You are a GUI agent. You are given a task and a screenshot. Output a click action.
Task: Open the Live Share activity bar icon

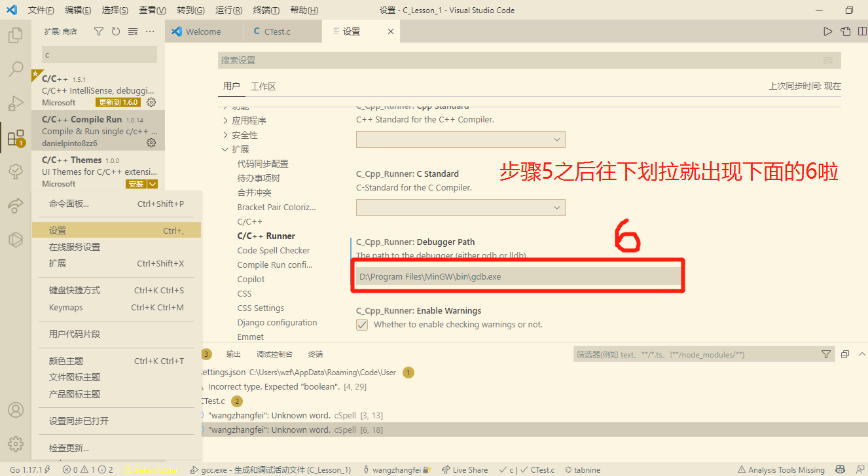16,206
